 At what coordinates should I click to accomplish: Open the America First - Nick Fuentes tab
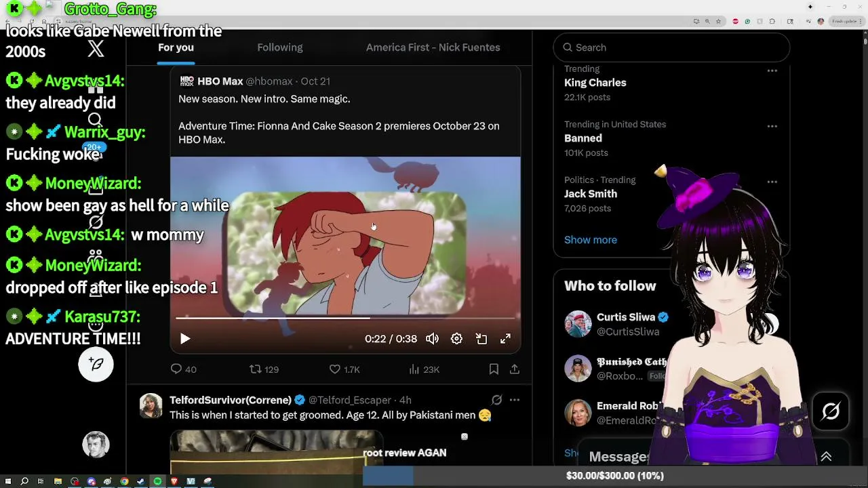(x=433, y=47)
